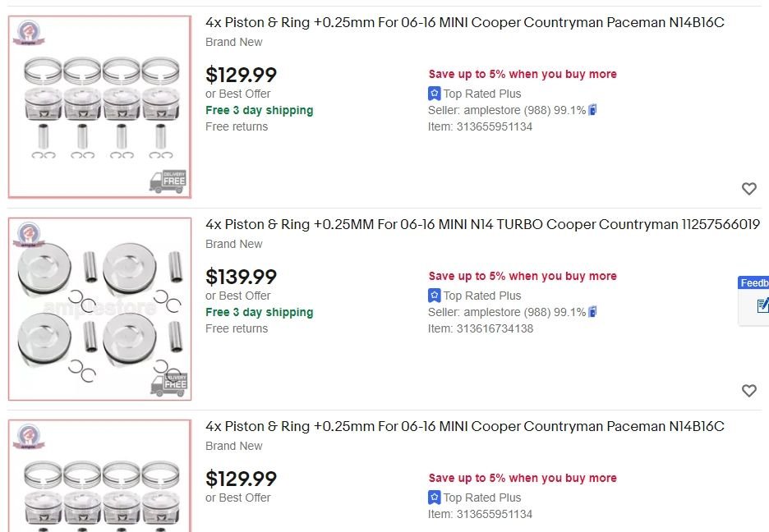Image resolution: width=769 pixels, height=532 pixels.
Task: Open the thumbnail of the $139.99 piston listing
Action: (99, 309)
